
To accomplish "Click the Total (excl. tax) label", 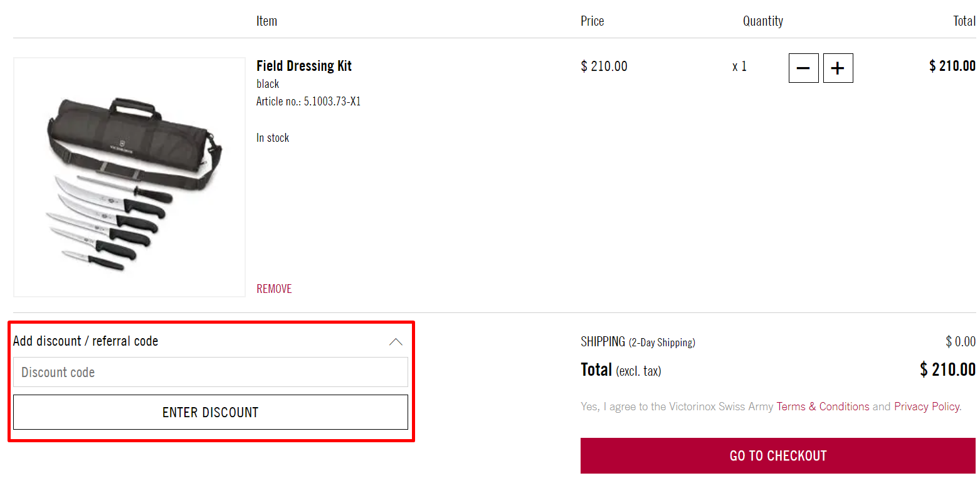I will pyautogui.click(x=621, y=370).
